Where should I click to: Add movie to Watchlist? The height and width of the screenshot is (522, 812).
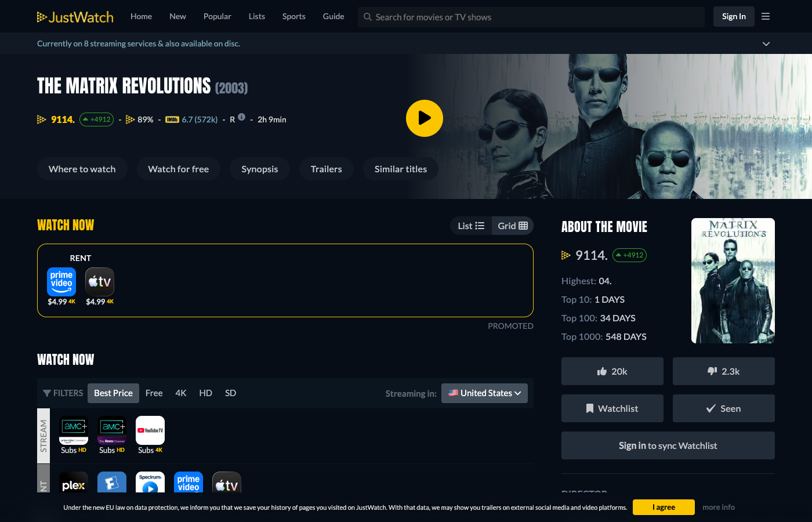click(x=612, y=408)
